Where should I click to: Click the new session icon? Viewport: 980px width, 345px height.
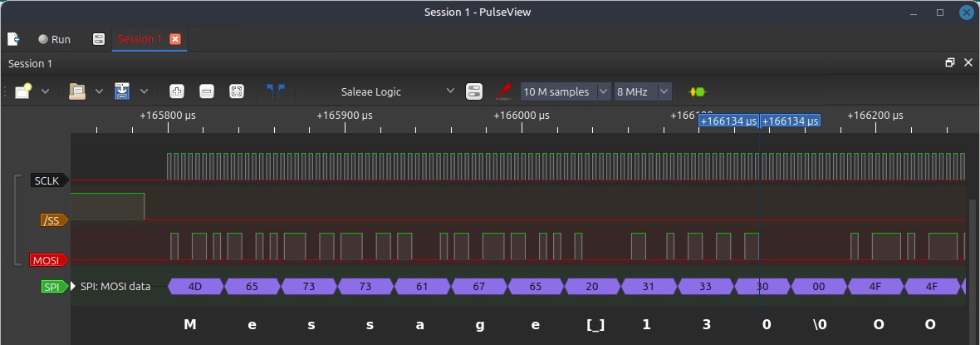click(x=13, y=39)
